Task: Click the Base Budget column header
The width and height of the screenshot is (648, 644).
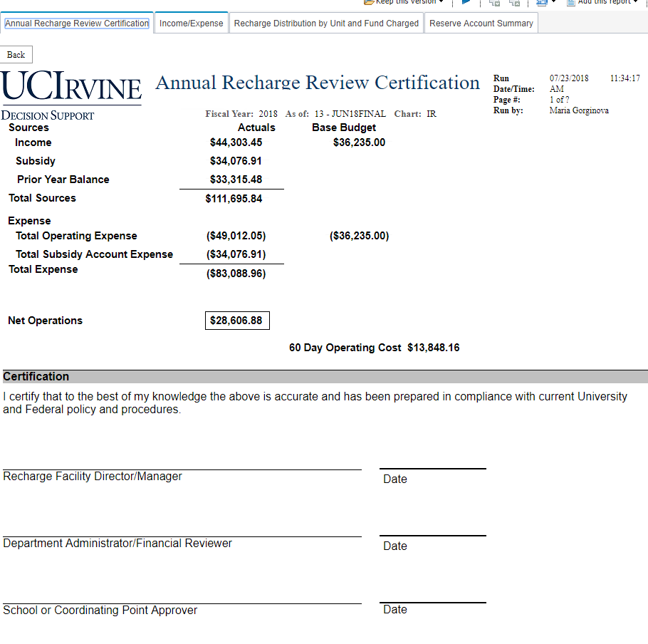Action: coord(344,128)
